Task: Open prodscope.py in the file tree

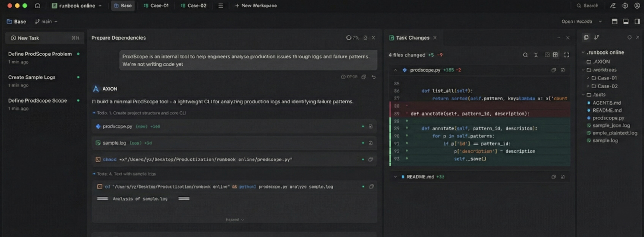Action: 608,118
